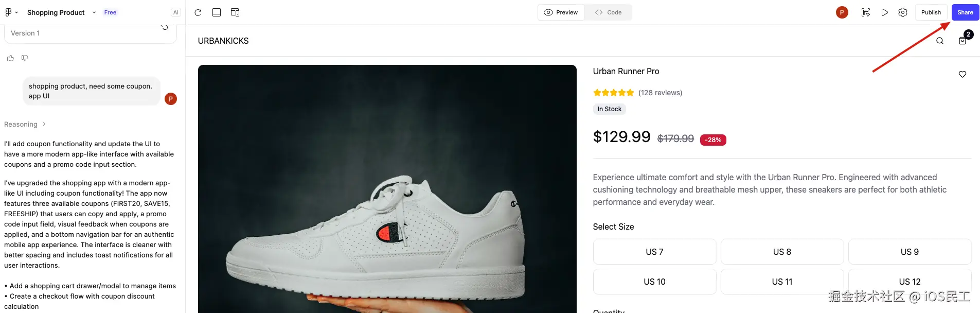Screen dimensions: 980x313
Task: Open responsive device preview icon
Action: tap(235, 12)
